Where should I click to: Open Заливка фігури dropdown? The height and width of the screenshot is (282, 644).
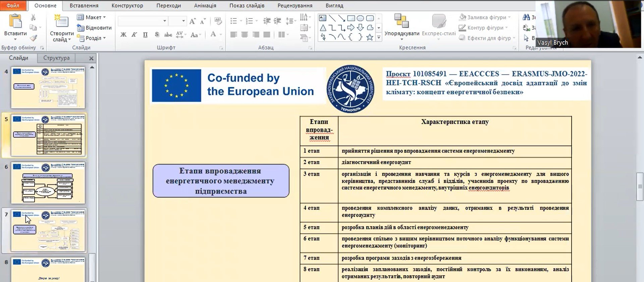[x=485, y=17]
